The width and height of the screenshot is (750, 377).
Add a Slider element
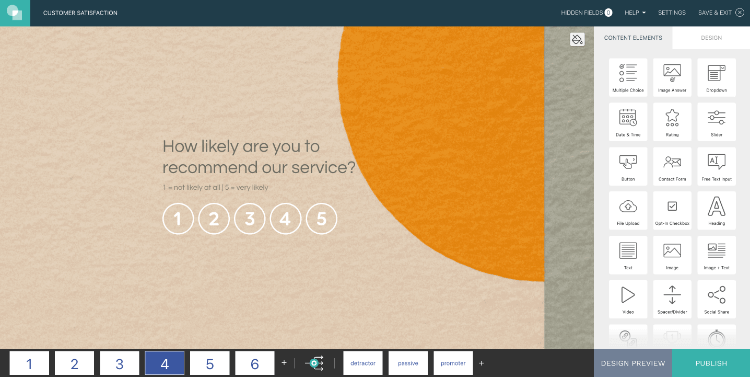(x=717, y=122)
